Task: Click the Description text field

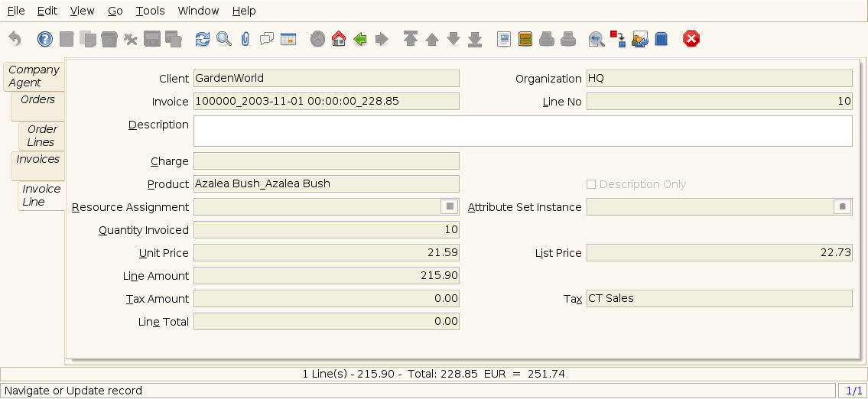Action: pos(522,131)
